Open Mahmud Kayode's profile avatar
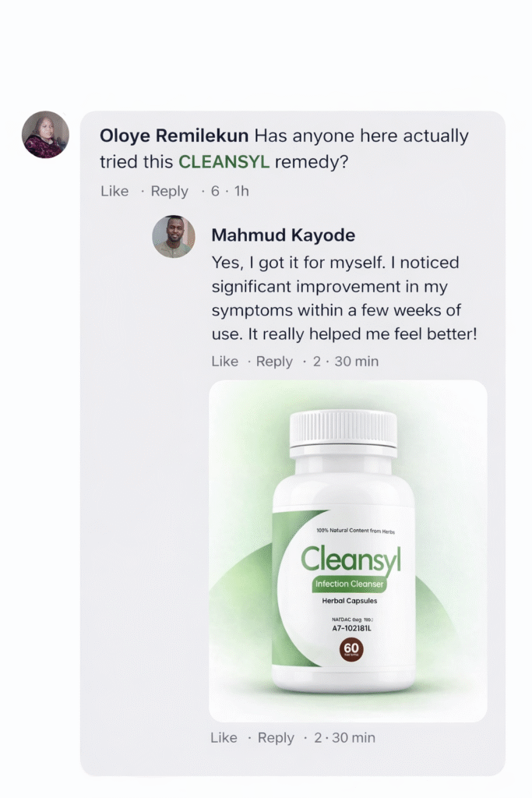The height and width of the screenshot is (798, 532). [x=173, y=237]
